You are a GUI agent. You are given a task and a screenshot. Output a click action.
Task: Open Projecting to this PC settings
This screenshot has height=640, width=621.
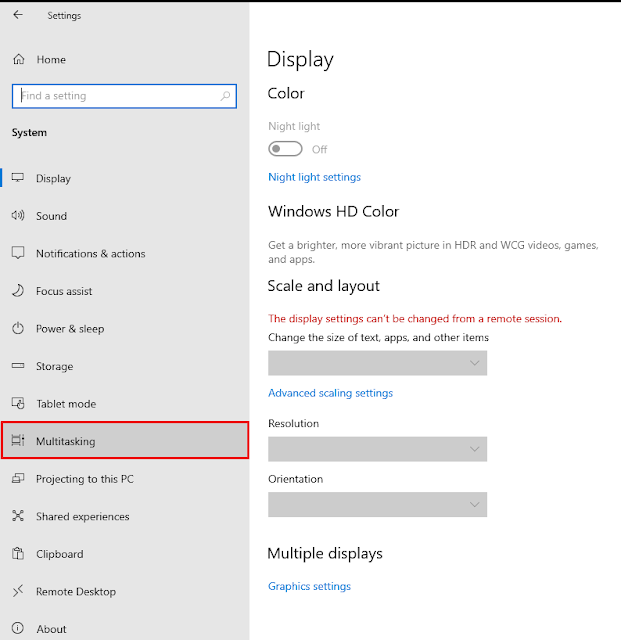(x=125, y=479)
